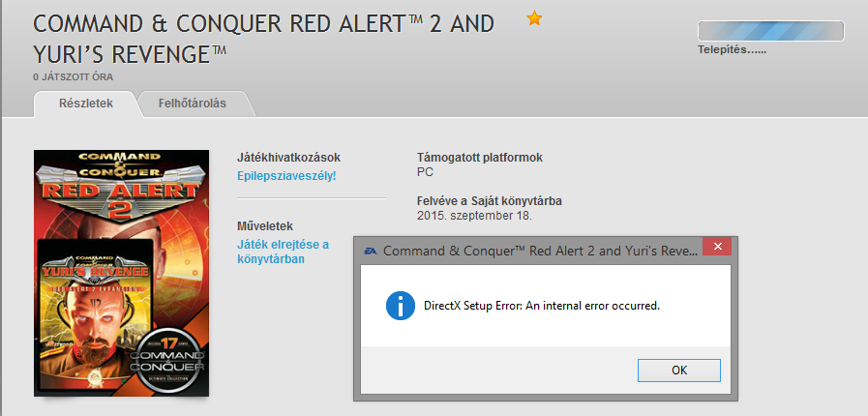Viewport: 868px width, 416px height.
Task: Click the 17 Command & Conquer badge
Action: (x=169, y=357)
